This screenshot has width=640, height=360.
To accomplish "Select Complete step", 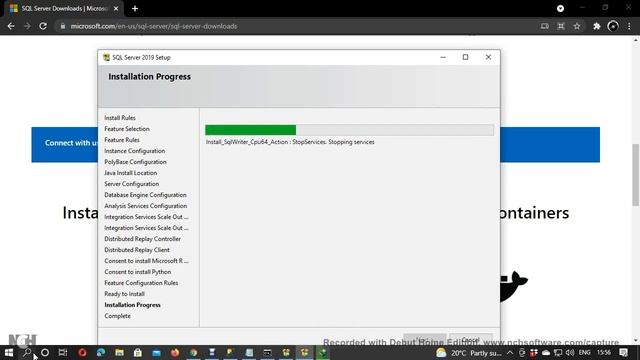I will (x=117, y=316).
